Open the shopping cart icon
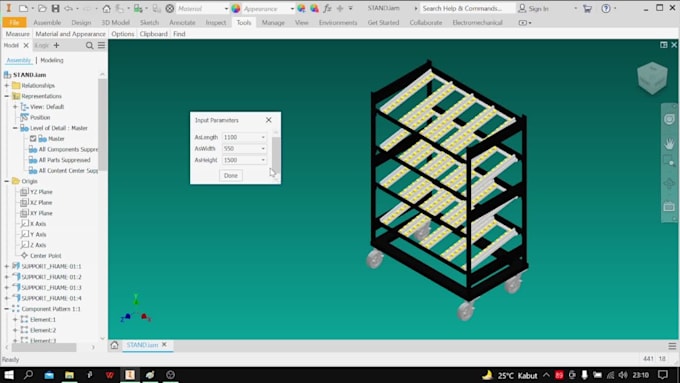 coord(588,8)
